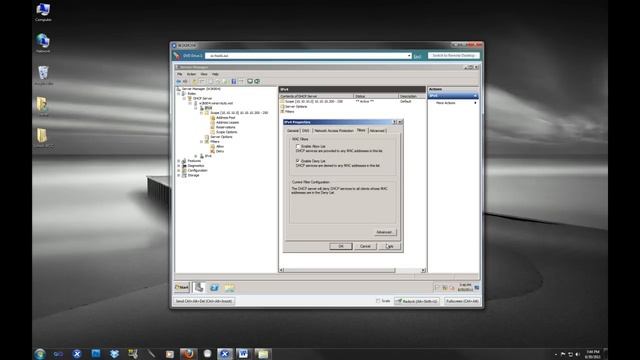Select Scope Options in tree

(227, 132)
